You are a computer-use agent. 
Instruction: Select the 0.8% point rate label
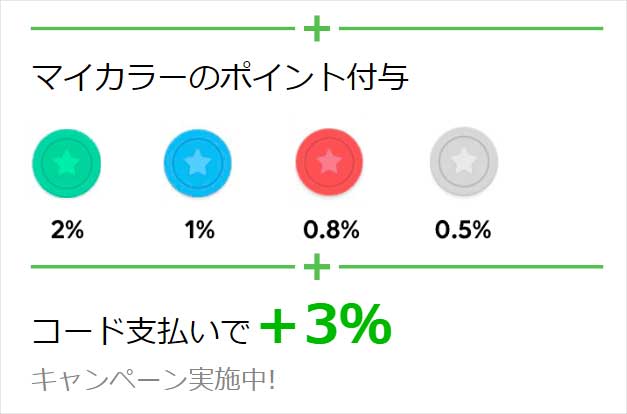point(331,230)
